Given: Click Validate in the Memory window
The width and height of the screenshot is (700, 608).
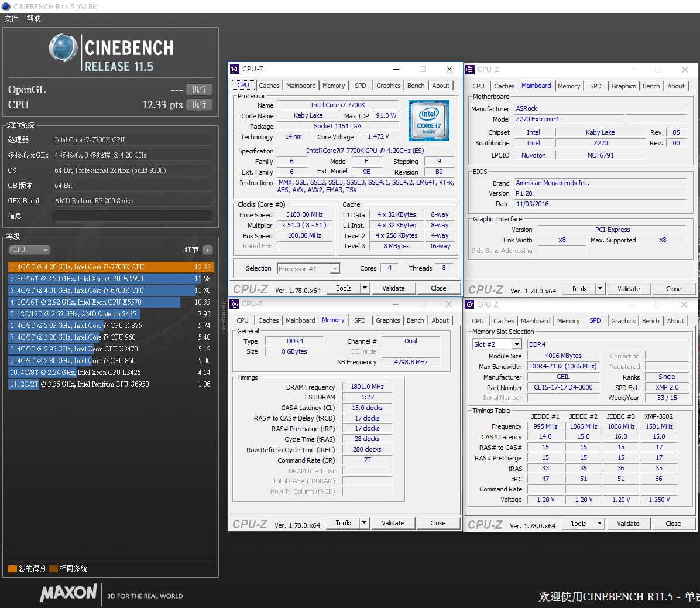Looking at the screenshot, I should 393,522.
